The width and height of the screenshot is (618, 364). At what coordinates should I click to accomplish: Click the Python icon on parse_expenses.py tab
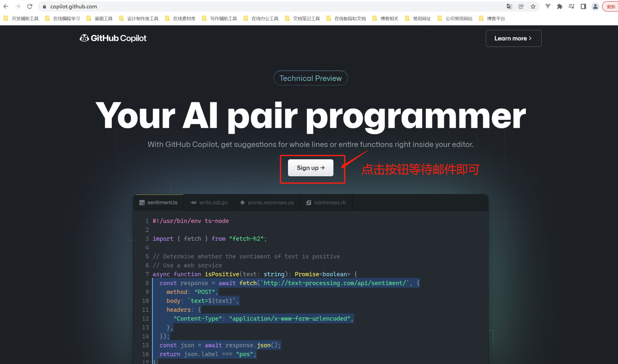243,203
